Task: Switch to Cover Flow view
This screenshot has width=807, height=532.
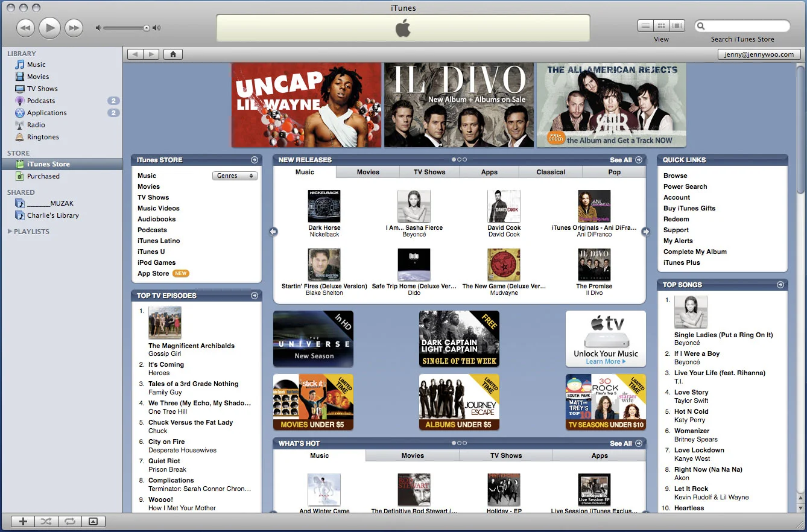Action: pos(677,26)
